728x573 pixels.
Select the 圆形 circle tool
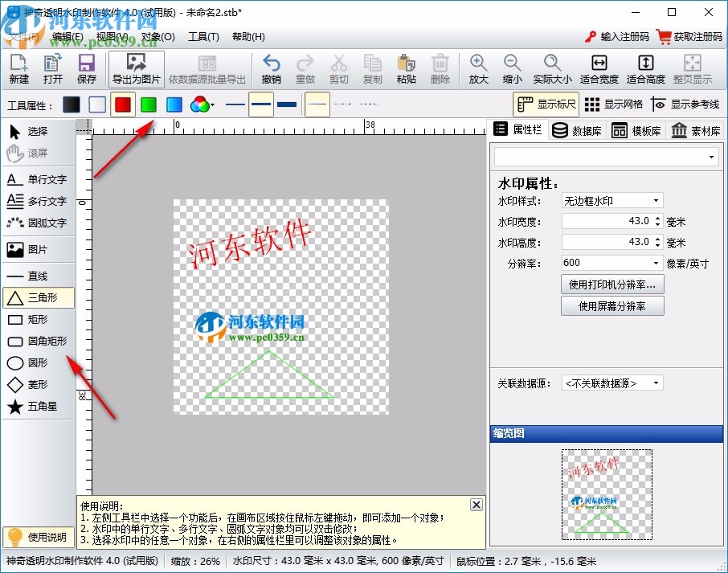point(38,362)
